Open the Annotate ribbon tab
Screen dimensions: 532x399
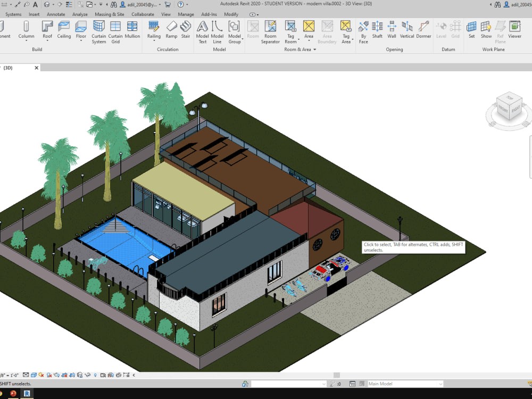coord(56,14)
